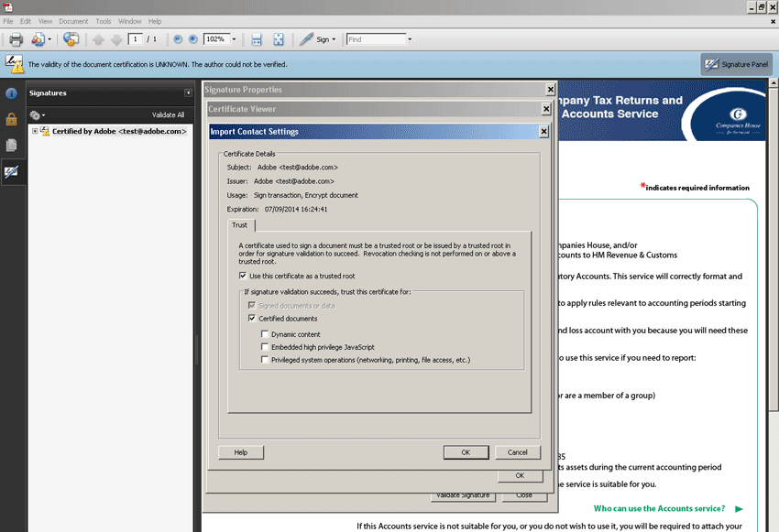Viewport: 779px width, 532px height.
Task: Click OK in Import Contact Settings
Action: click(x=466, y=452)
